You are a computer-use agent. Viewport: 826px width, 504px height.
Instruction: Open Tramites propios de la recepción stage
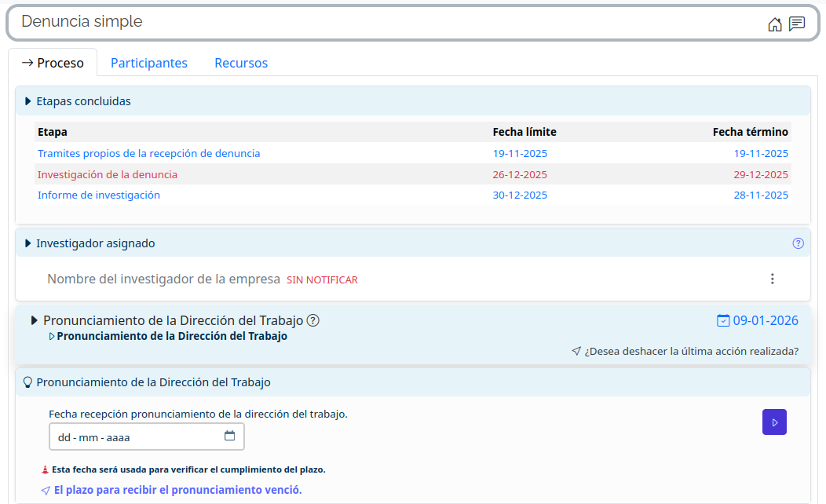coord(148,153)
